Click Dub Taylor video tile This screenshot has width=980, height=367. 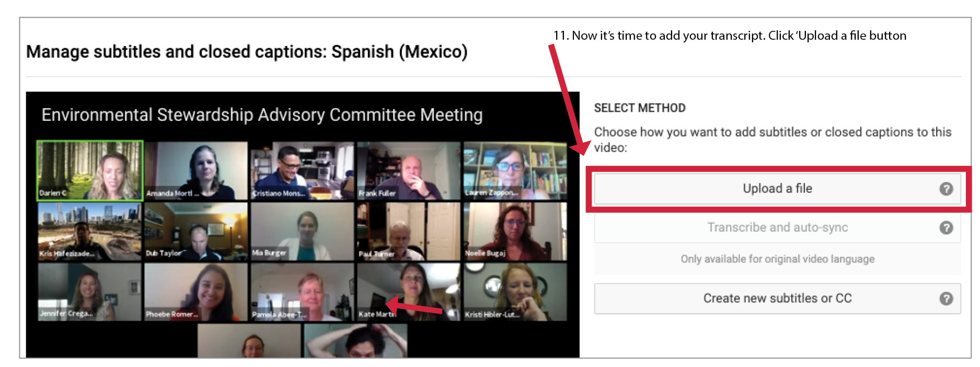pyautogui.click(x=196, y=232)
